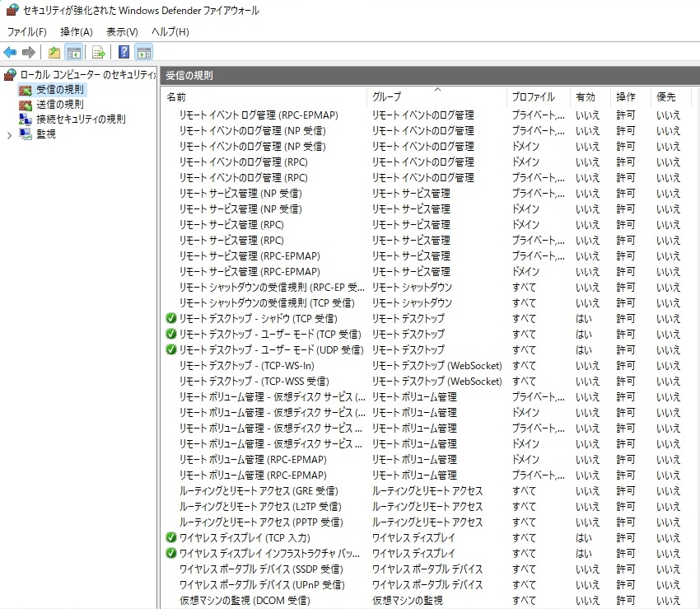Select rule ワイヤレス ポータブル デバイス (SSDP 受信)
Screen dimensions: 700x609
[x=261, y=569]
